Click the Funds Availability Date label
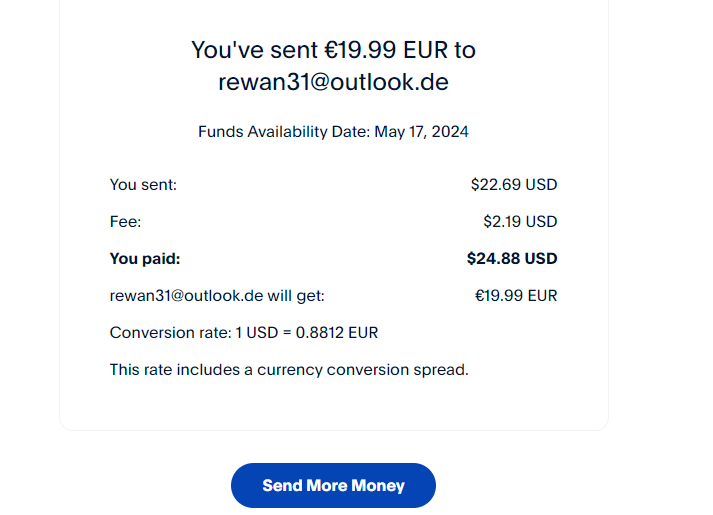 click(x=284, y=131)
